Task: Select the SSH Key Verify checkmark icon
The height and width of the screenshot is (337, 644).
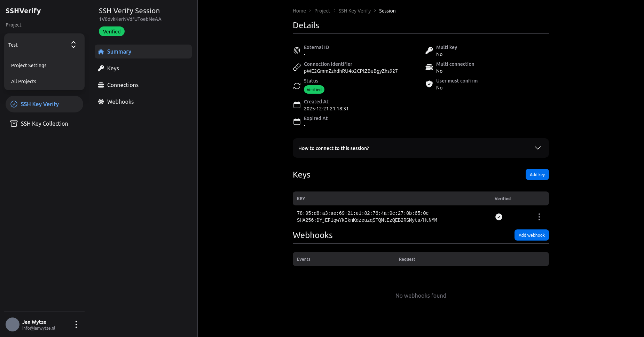Action: point(14,104)
